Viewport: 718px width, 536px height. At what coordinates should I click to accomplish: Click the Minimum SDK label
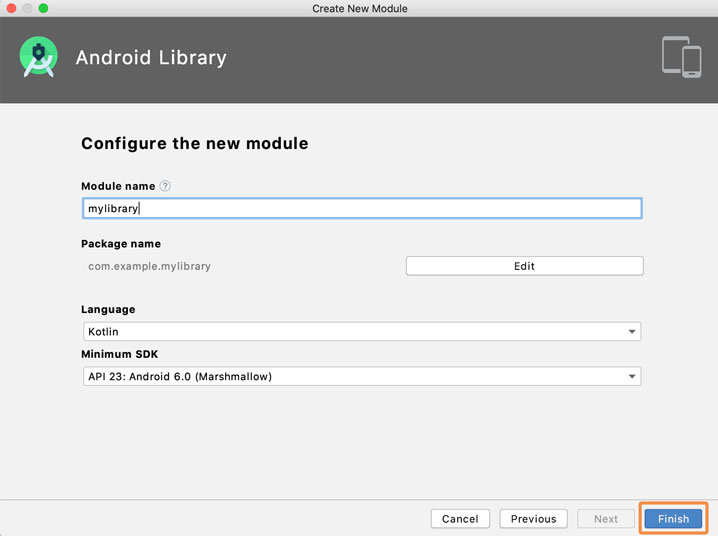click(120, 354)
